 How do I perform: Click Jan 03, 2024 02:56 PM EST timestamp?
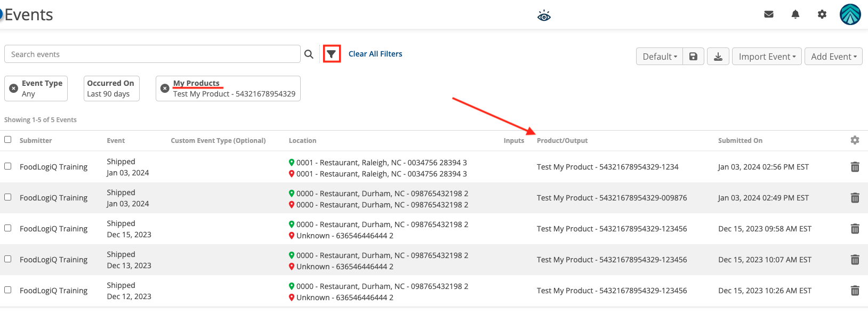763,167
